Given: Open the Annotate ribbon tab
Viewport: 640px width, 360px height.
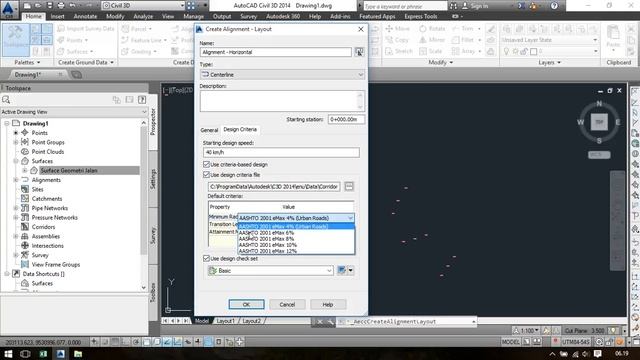Looking at the screenshot, I should 85,16.
